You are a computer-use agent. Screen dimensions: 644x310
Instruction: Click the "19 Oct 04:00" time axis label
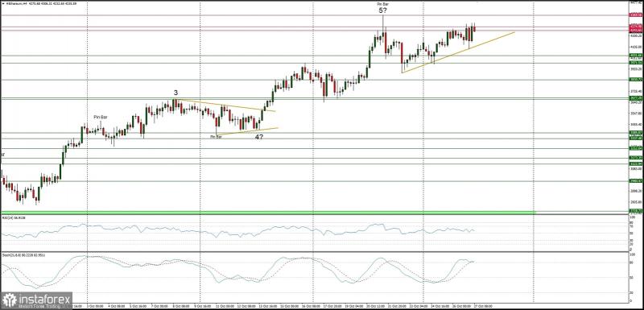click(x=353, y=306)
